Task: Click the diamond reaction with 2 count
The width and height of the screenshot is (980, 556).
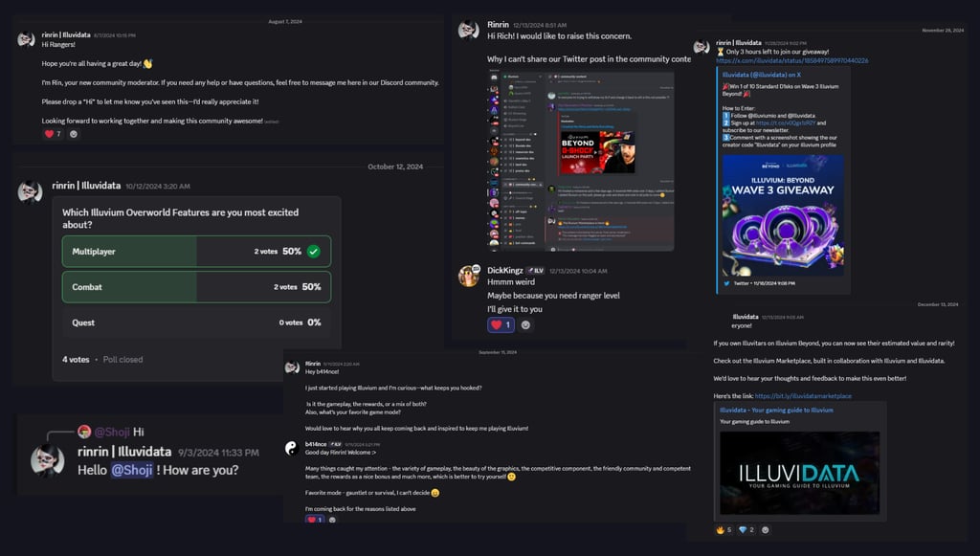Action: coord(746,530)
